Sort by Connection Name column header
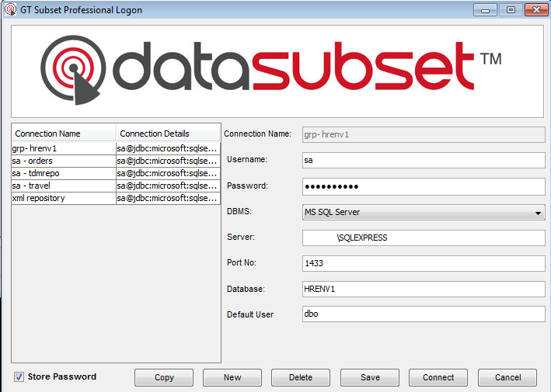This screenshot has width=551, height=392. (63, 134)
